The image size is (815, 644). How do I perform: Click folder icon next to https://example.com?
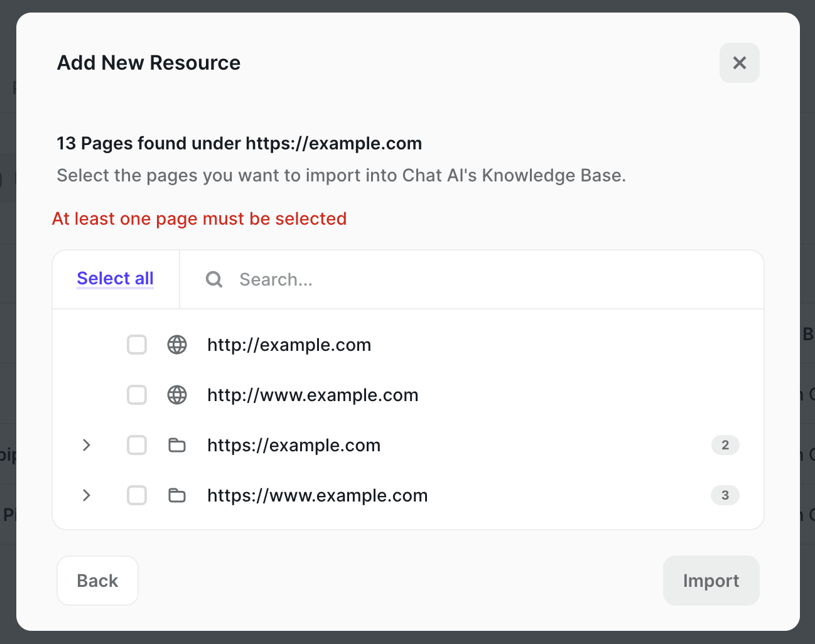[177, 445]
